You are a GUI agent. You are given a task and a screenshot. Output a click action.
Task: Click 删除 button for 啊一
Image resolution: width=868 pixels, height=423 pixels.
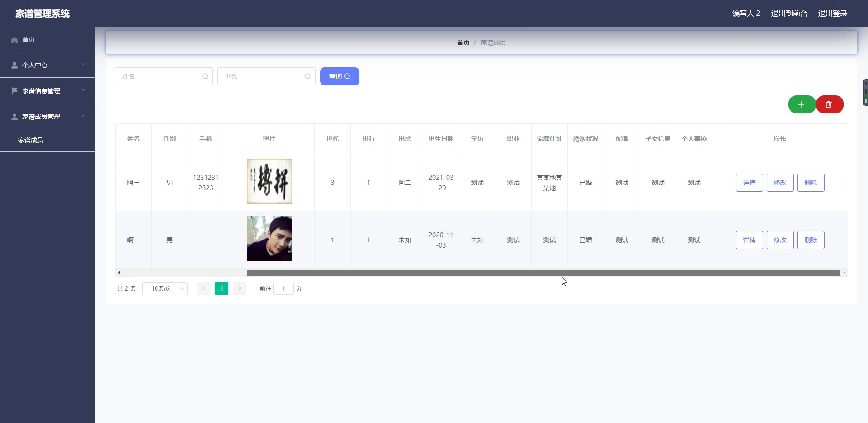811,240
